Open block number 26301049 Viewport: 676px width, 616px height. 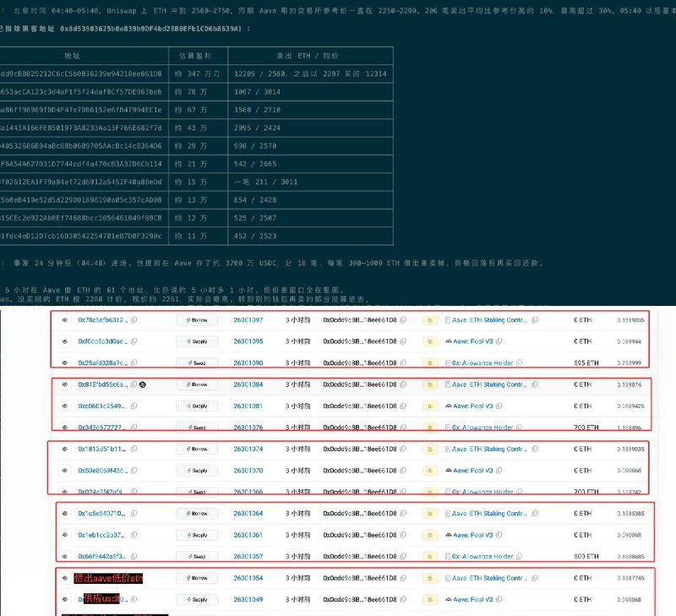248,599
